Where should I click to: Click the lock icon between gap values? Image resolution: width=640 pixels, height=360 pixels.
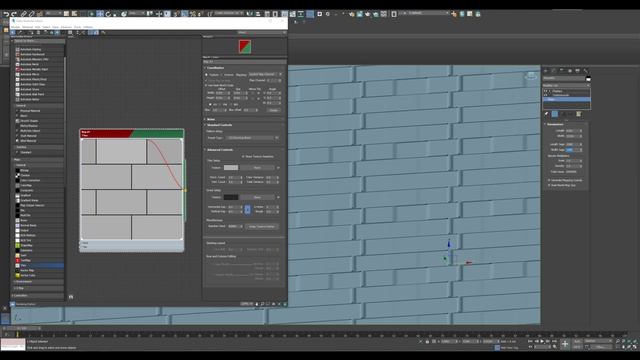[247, 209]
